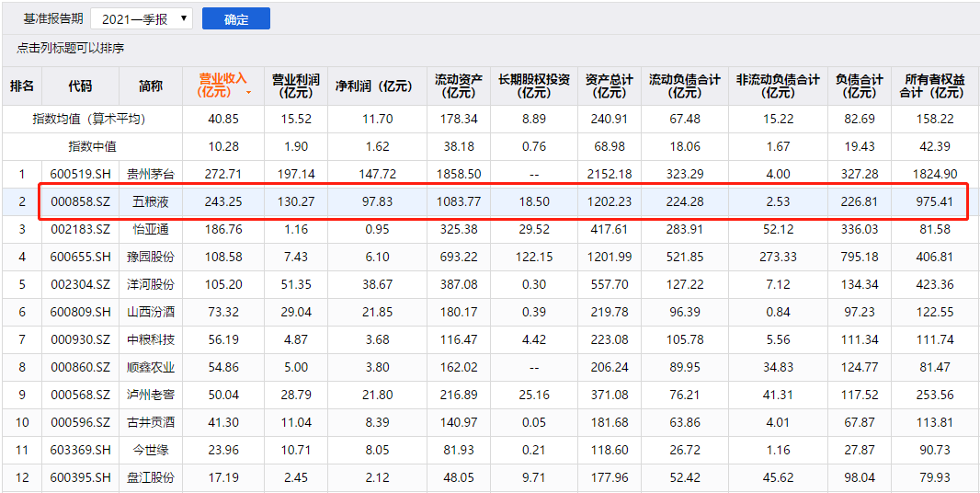
Task: Click the 指数中值 row label
Action: pyautogui.click(x=93, y=146)
